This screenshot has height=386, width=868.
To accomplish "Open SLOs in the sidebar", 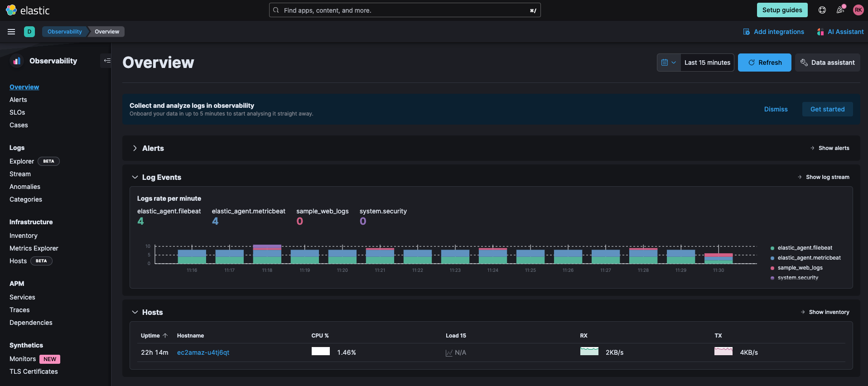I will click(17, 112).
